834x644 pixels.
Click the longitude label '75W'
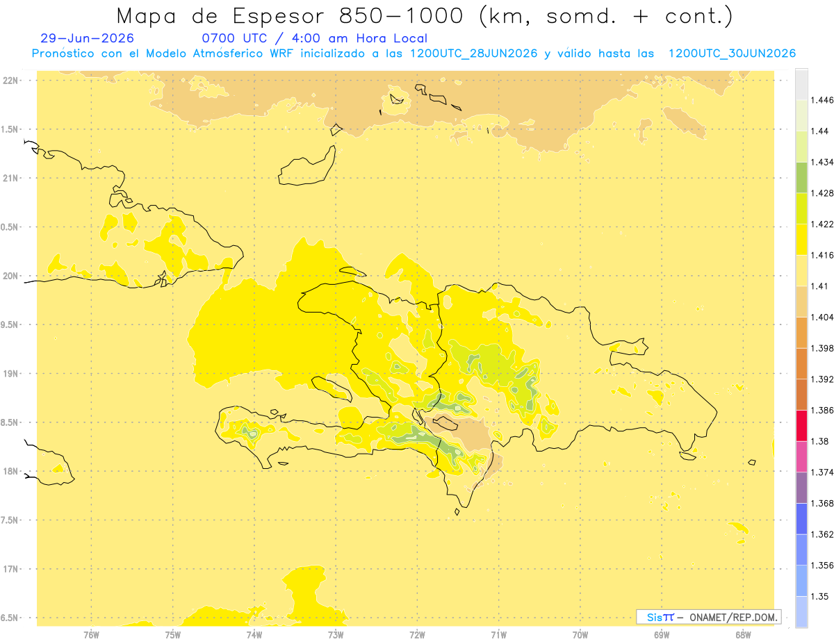(x=172, y=634)
